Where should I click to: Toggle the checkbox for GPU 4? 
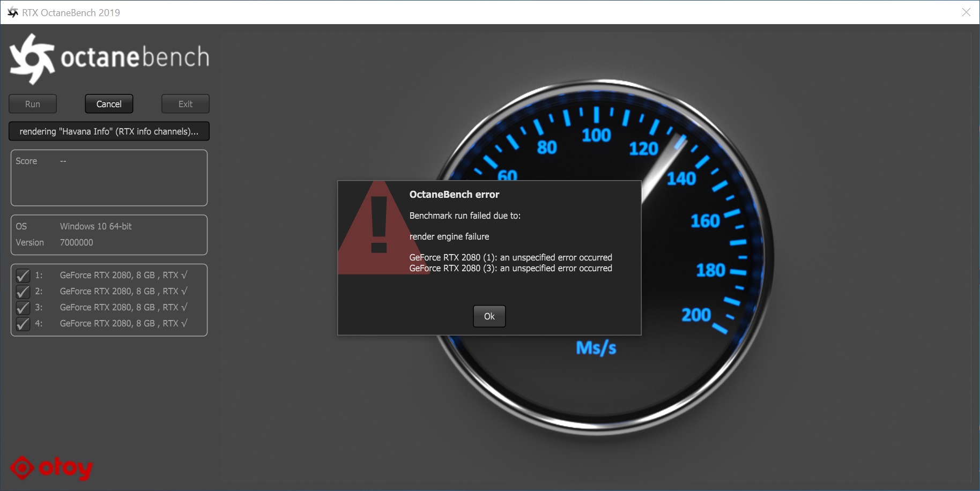coord(23,324)
